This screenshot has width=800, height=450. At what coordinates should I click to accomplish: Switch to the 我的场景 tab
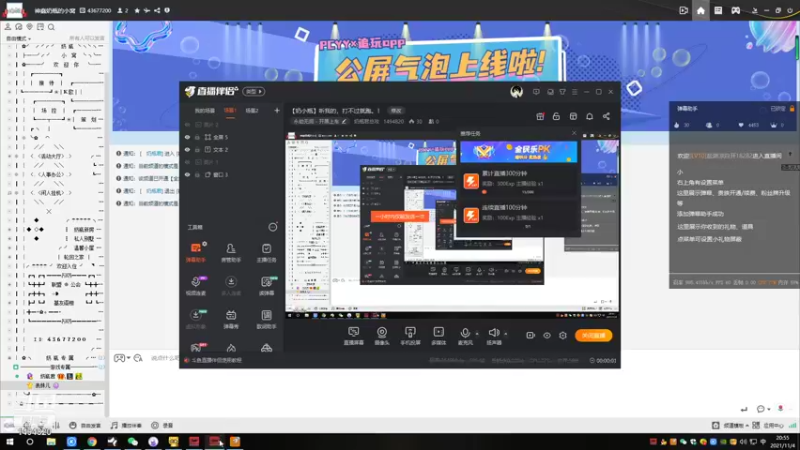tap(205, 111)
